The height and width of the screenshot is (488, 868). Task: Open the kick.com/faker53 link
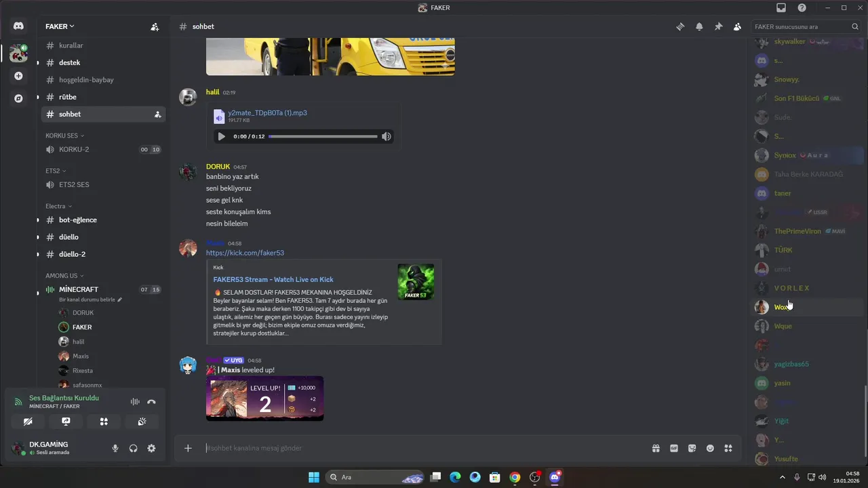[245, 253]
